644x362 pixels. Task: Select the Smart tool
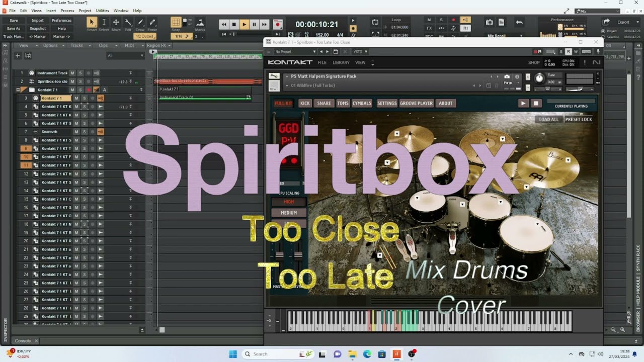[92, 23]
